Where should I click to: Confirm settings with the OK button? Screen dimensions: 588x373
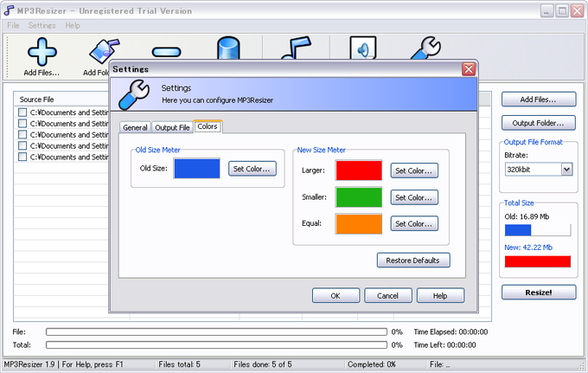(336, 296)
